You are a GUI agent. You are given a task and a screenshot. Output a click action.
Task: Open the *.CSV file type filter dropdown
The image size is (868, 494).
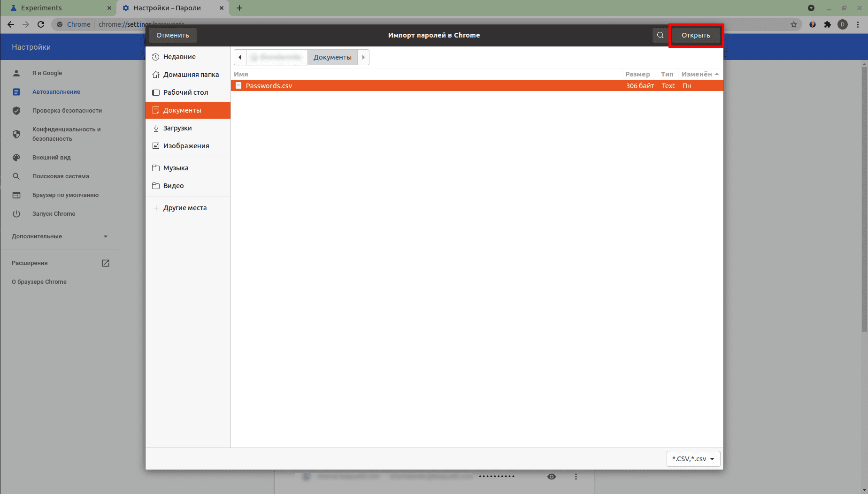[693, 459]
